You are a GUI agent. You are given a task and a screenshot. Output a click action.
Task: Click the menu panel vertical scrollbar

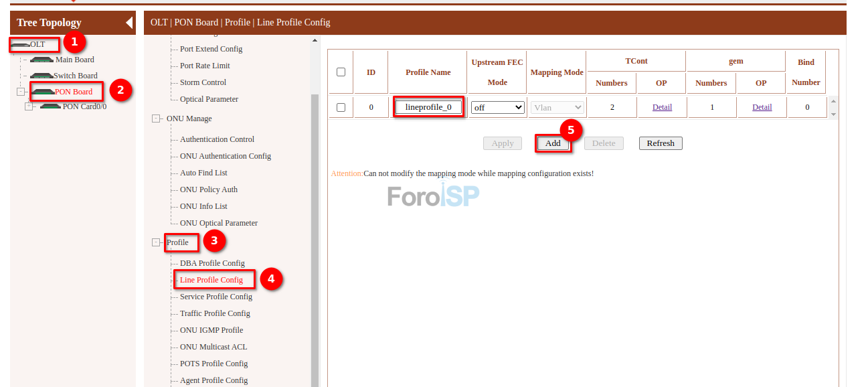tap(315, 234)
